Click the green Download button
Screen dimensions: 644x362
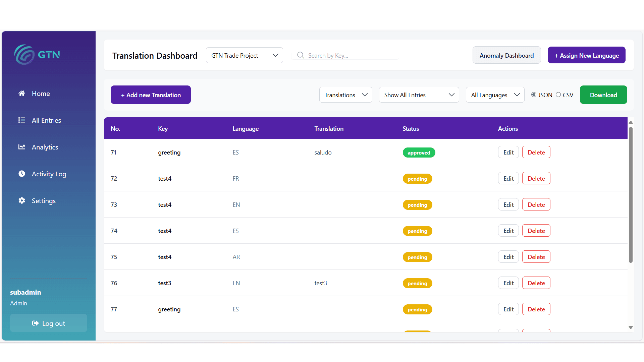(x=603, y=95)
